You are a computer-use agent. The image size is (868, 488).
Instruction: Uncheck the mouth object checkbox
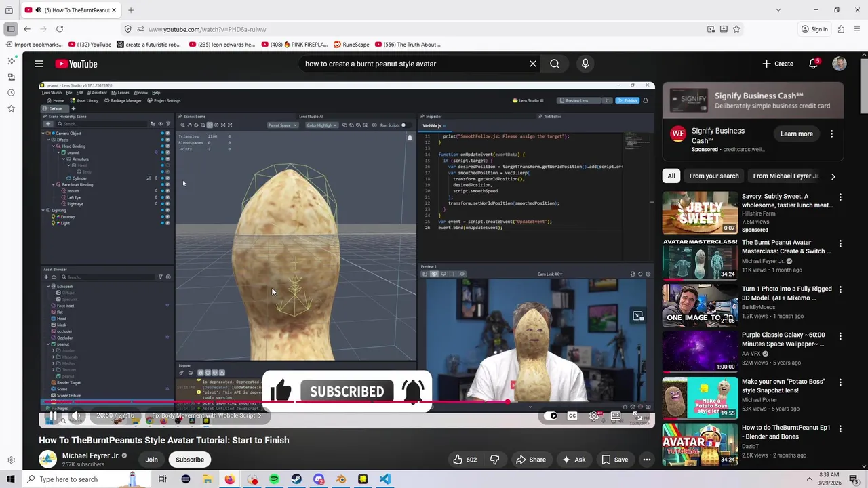point(167,191)
